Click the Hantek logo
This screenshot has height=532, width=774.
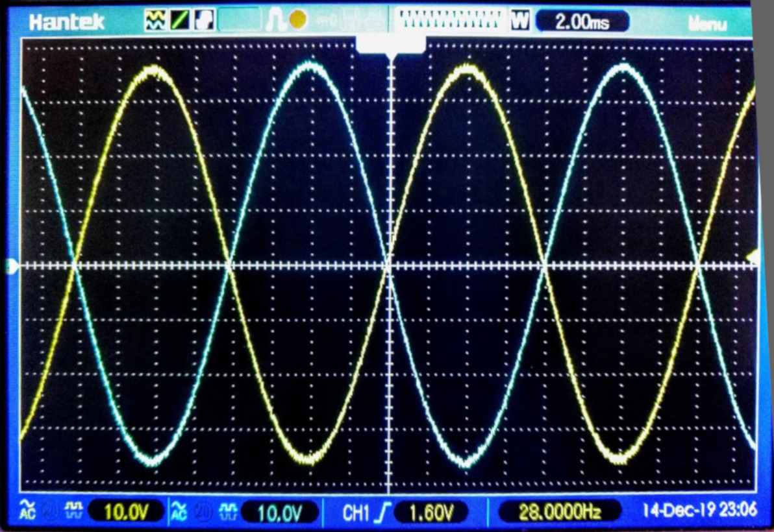(67, 21)
